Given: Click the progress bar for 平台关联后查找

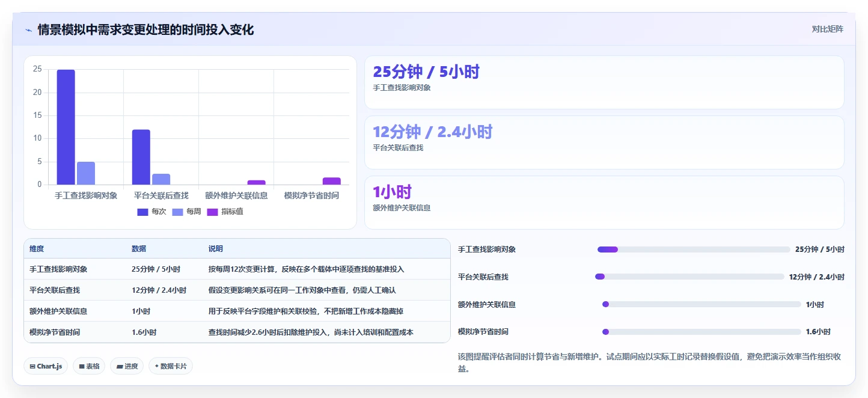Looking at the screenshot, I should tap(689, 277).
